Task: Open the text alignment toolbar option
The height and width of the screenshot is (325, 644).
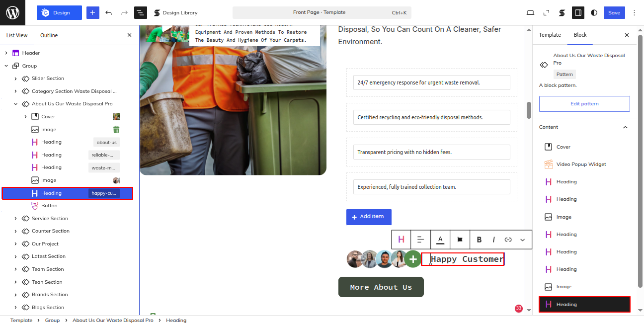Action: point(420,240)
